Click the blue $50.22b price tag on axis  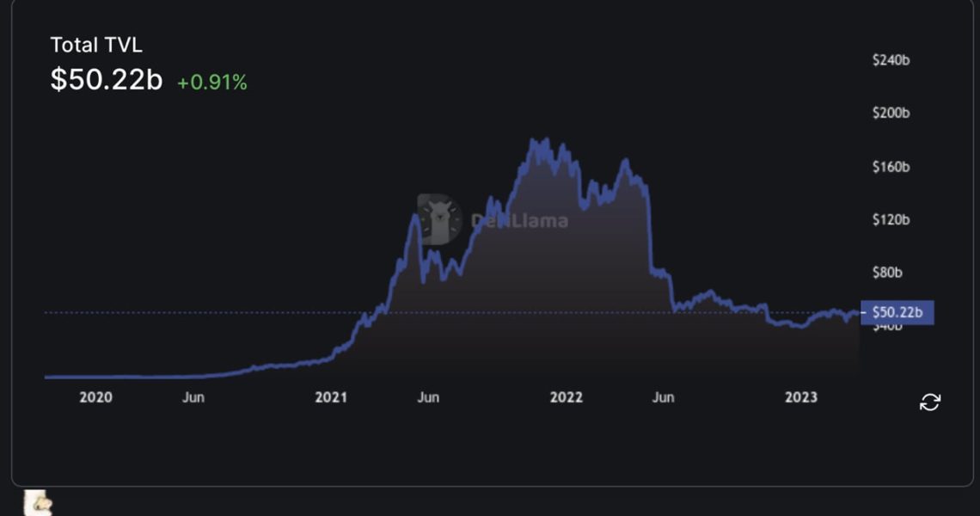click(897, 312)
